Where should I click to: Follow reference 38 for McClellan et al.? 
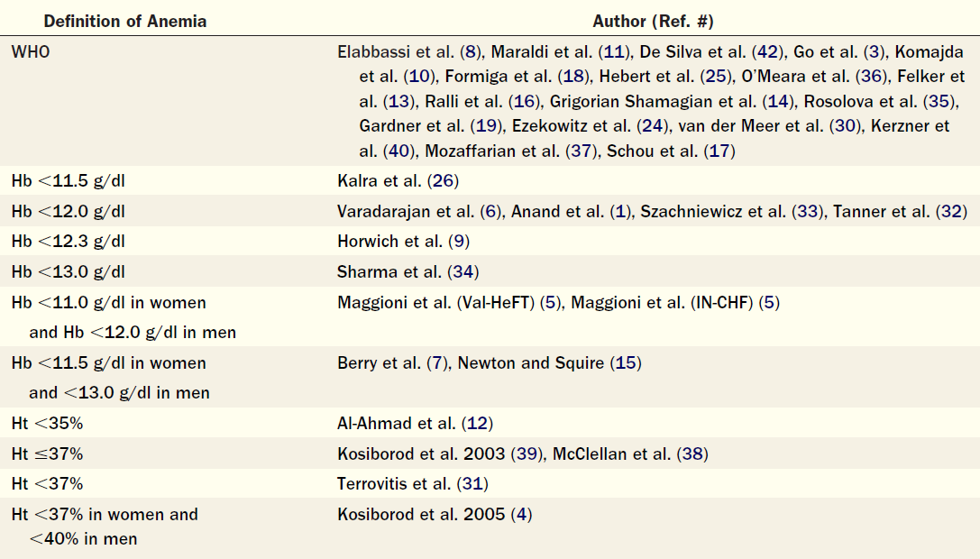pos(692,454)
